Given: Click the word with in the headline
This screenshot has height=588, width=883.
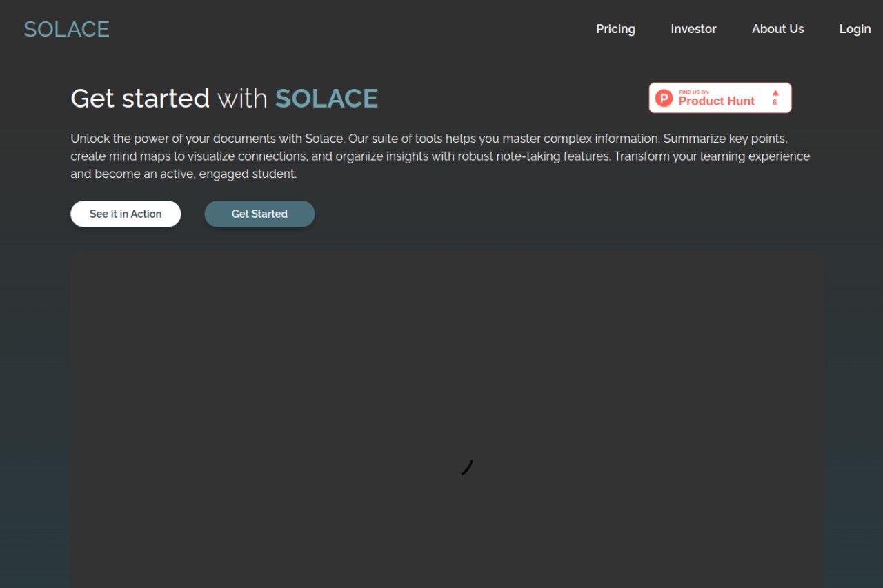Looking at the screenshot, I should point(242,99).
